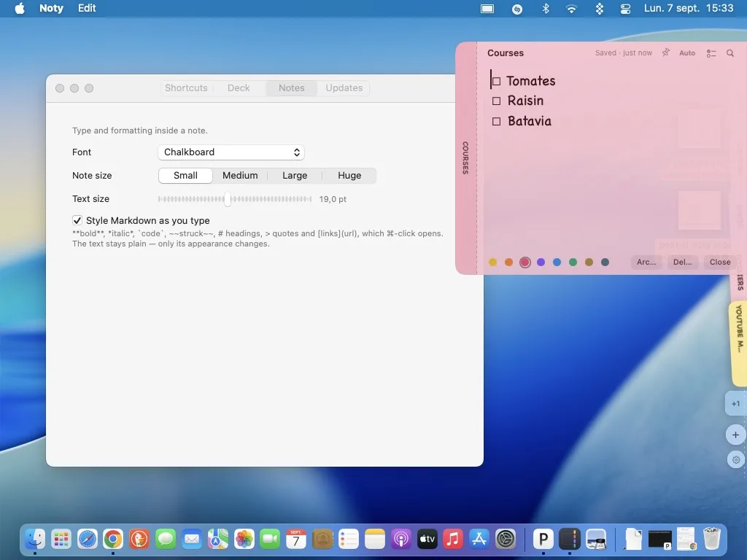Tick the Raisin checkbox in the note
Image resolution: width=747 pixels, height=560 pixels.
[x=496, y=101]
